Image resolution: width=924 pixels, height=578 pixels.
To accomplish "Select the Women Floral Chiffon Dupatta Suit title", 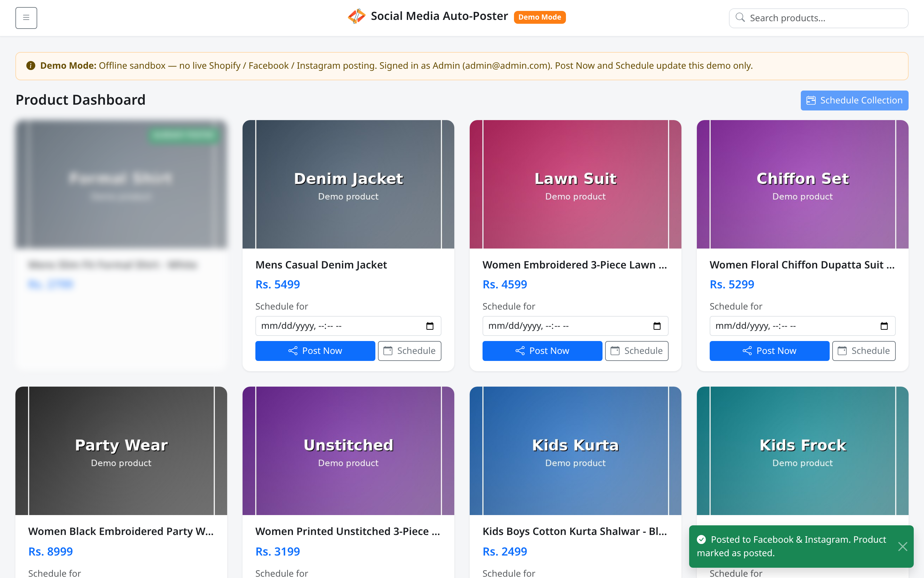I will (802, 265).
